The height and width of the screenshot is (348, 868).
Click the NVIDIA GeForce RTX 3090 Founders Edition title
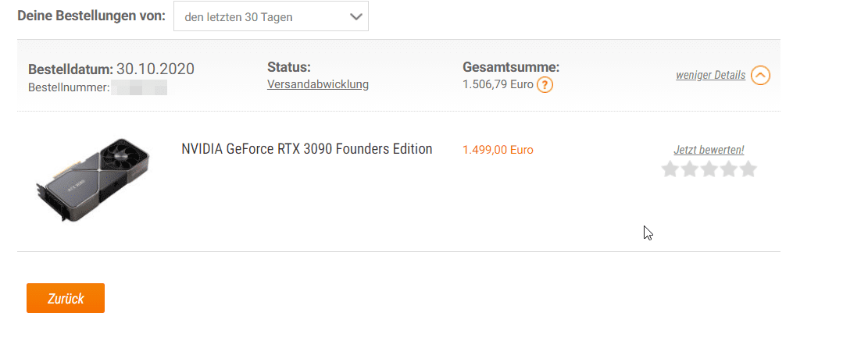[x=307, y=149]
